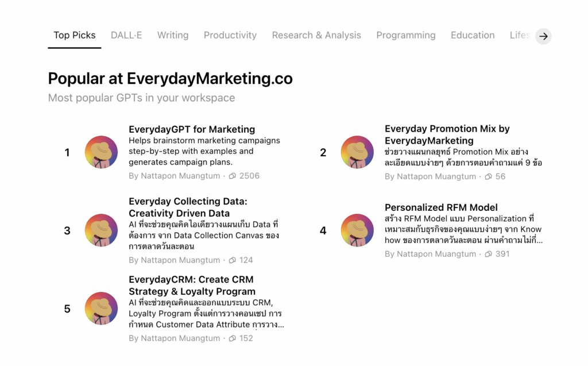This screenshot has height=366, width=588.
Task: Open the Personalized RFM Model avatar
Action: pyautogui.click(x=357, y=230)
